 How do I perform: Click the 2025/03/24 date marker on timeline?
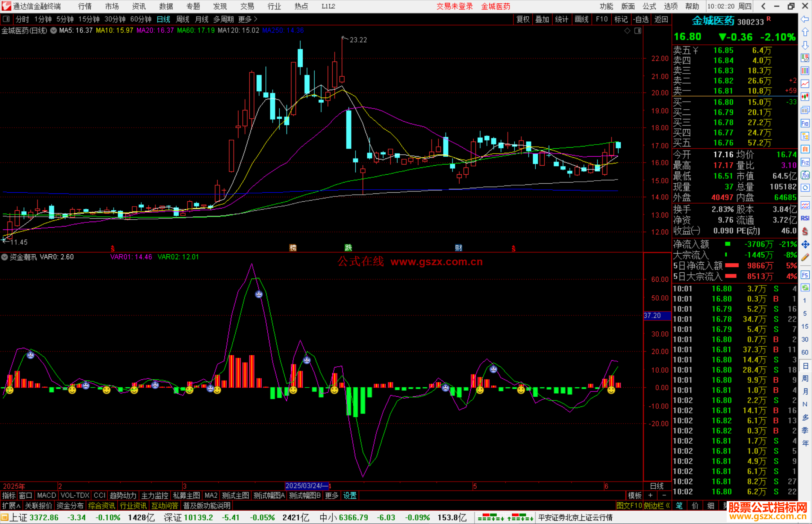(x=307, y=486)
